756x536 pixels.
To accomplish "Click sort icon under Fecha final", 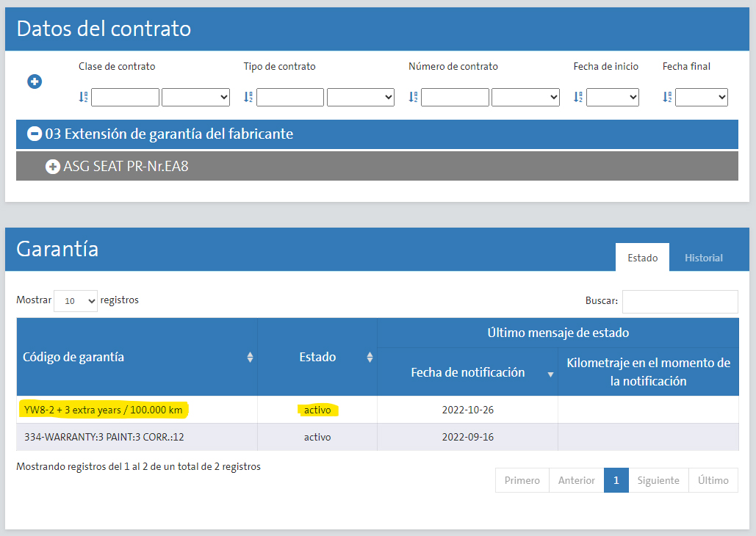I will 667,97.
